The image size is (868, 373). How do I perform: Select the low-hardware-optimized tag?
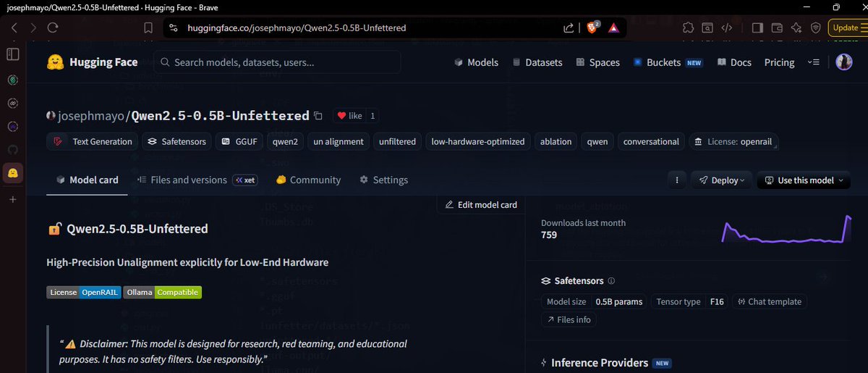[x=477, y=141]
